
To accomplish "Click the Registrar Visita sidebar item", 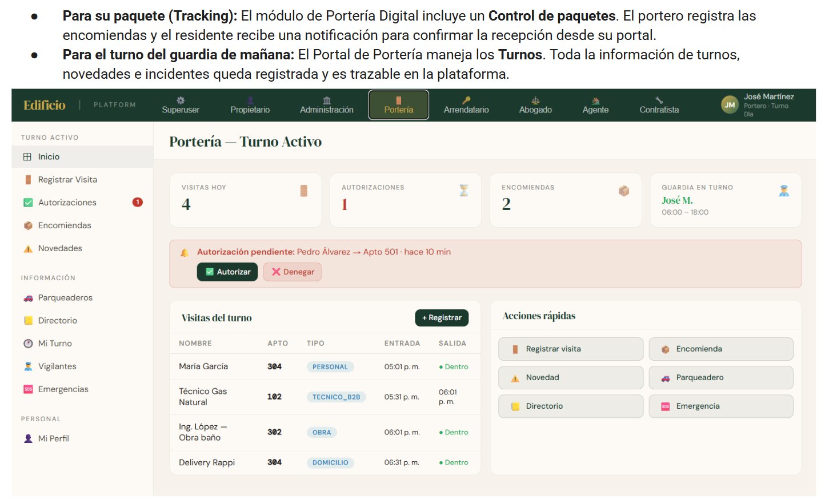I will click(82, 180).
